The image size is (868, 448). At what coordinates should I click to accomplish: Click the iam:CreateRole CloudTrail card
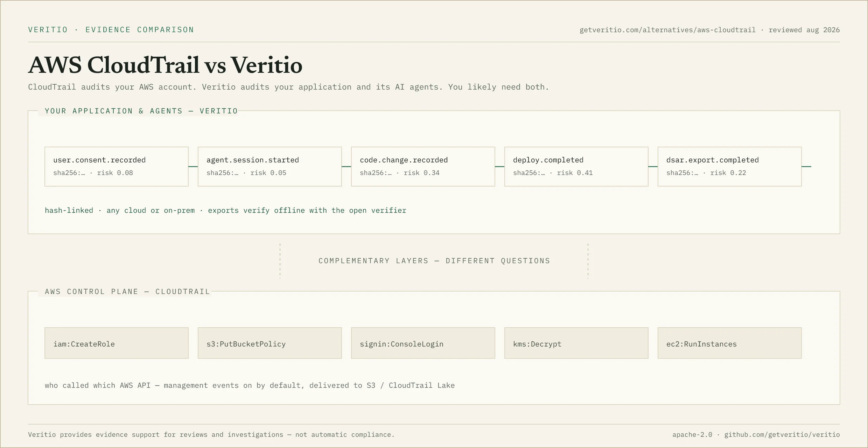click(x=117, y=343)
